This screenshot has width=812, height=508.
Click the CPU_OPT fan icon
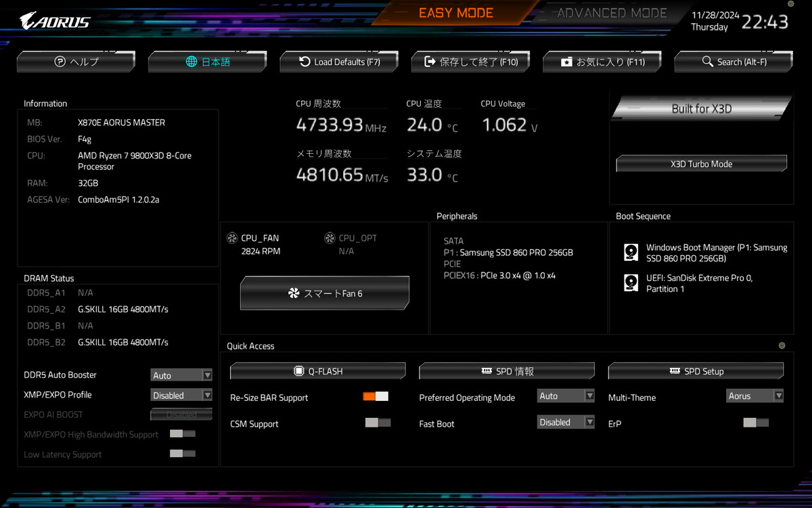tap(330, 238)
